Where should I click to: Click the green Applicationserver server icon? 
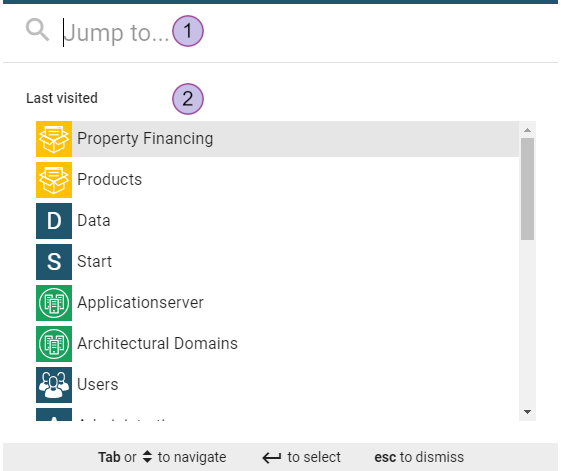click(x=54, y=303)
